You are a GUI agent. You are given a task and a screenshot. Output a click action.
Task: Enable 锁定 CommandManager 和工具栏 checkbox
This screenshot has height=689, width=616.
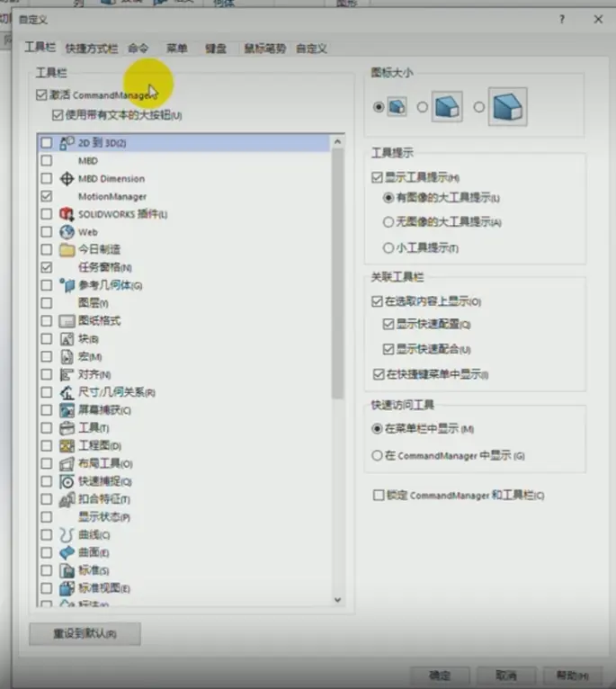tap(379, 496)
